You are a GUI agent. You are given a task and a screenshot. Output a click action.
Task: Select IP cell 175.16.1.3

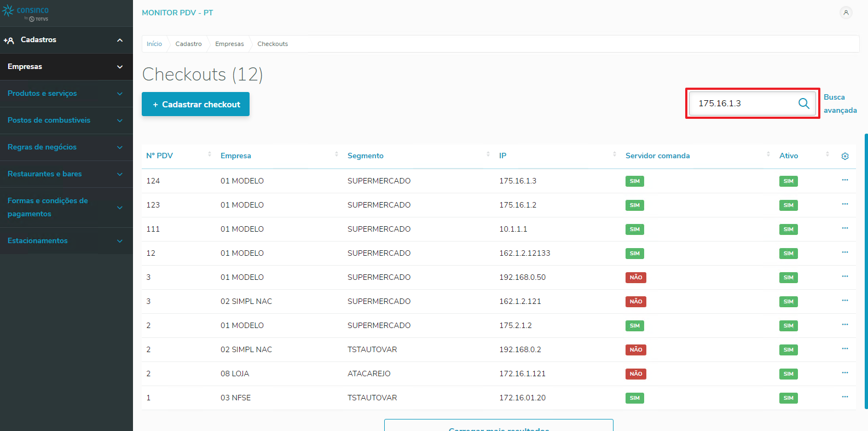click(518, 181)
